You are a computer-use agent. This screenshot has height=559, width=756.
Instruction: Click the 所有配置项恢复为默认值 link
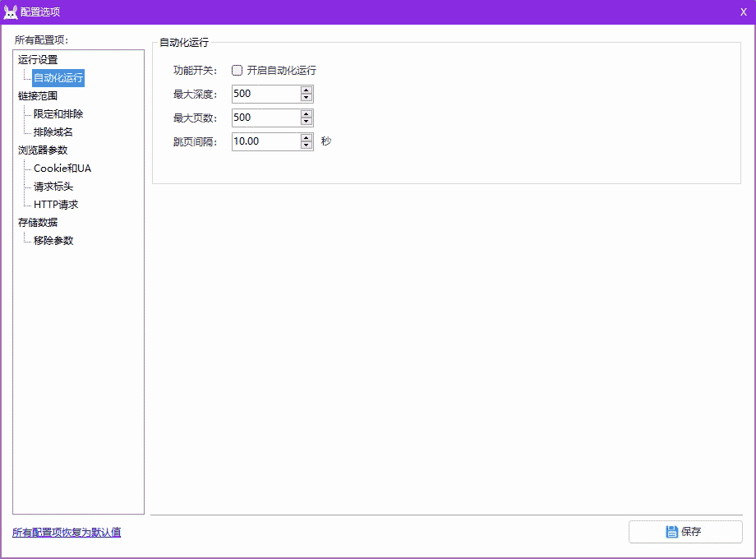67,533
